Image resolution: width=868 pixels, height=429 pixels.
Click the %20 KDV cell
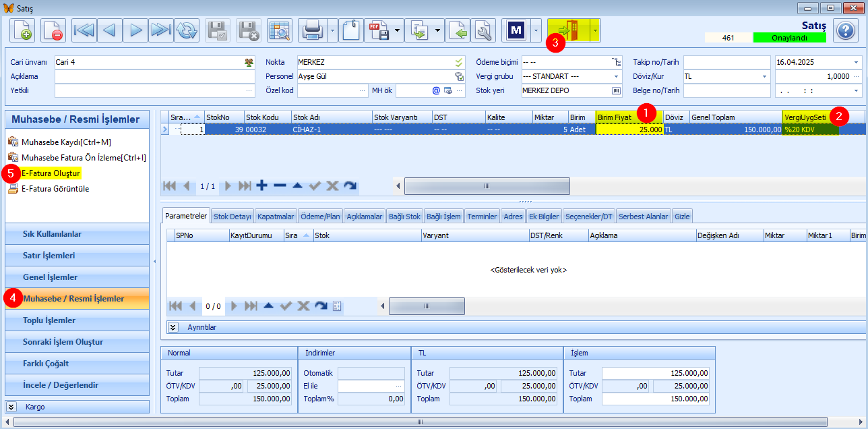pos(811,130)
